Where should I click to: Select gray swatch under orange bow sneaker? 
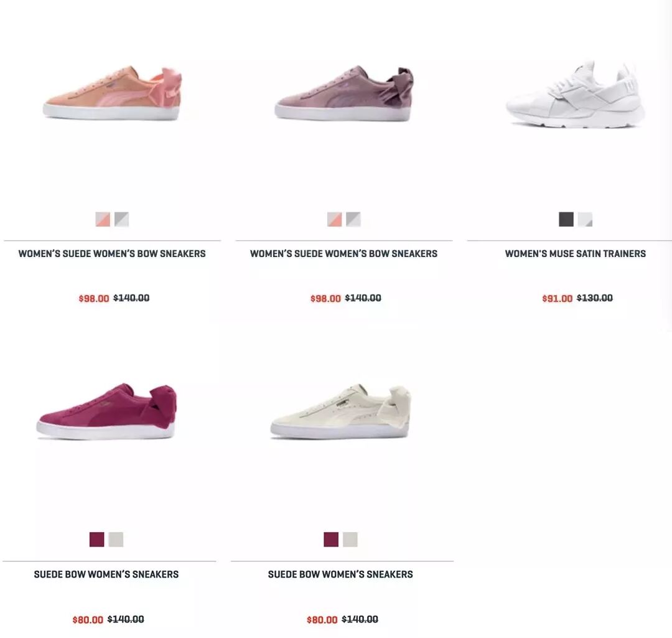(x=122, y=219)
